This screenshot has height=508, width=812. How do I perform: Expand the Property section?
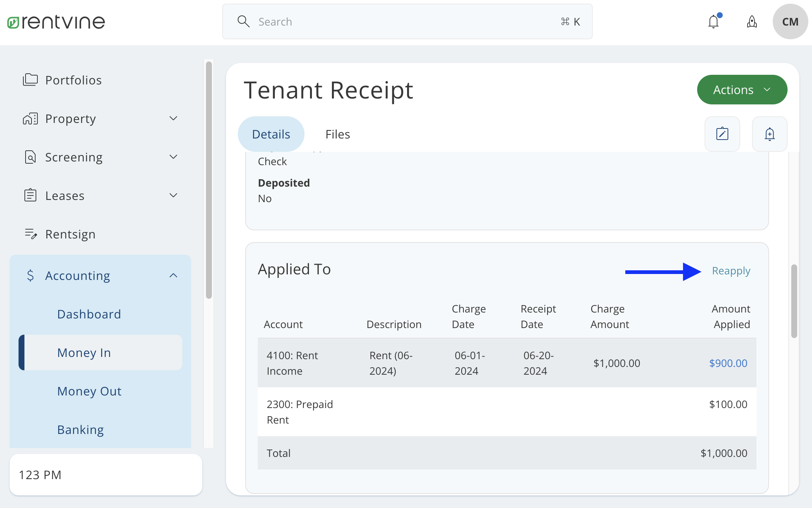173,118
